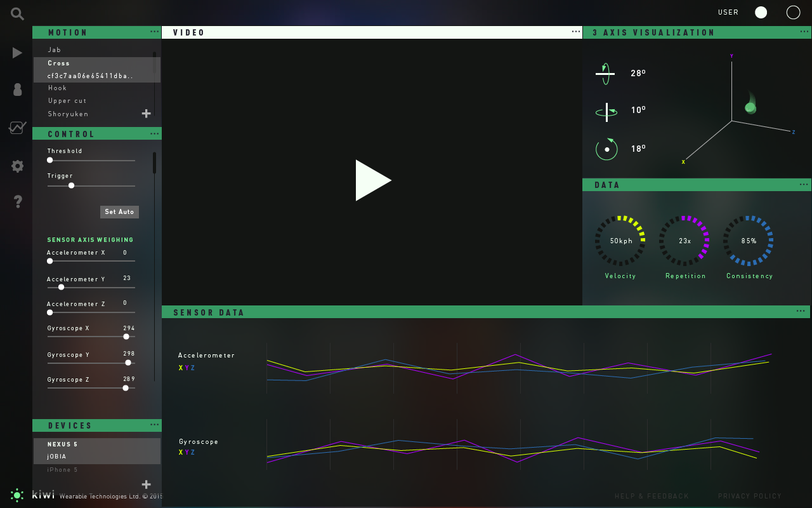
Task: Select the iPhone 5 device
Action: pyautogui.click(x=63, y=470)
